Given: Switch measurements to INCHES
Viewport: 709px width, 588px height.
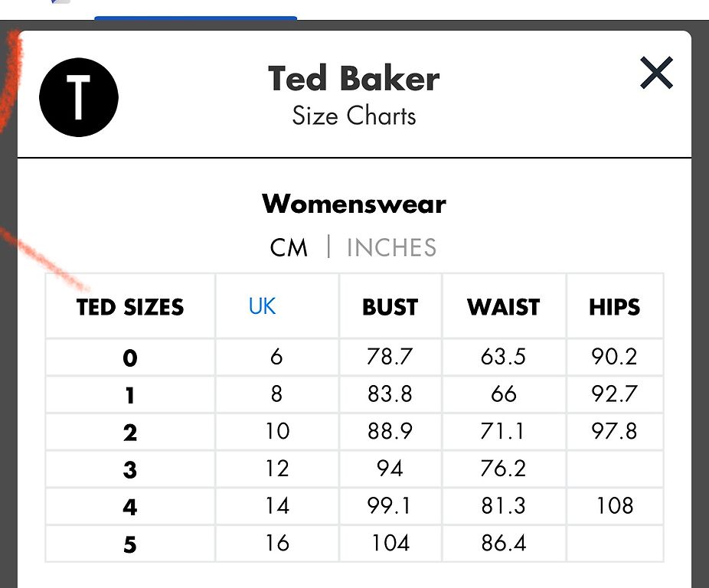Looking at the screenshot, I should [x=391, y=247].
